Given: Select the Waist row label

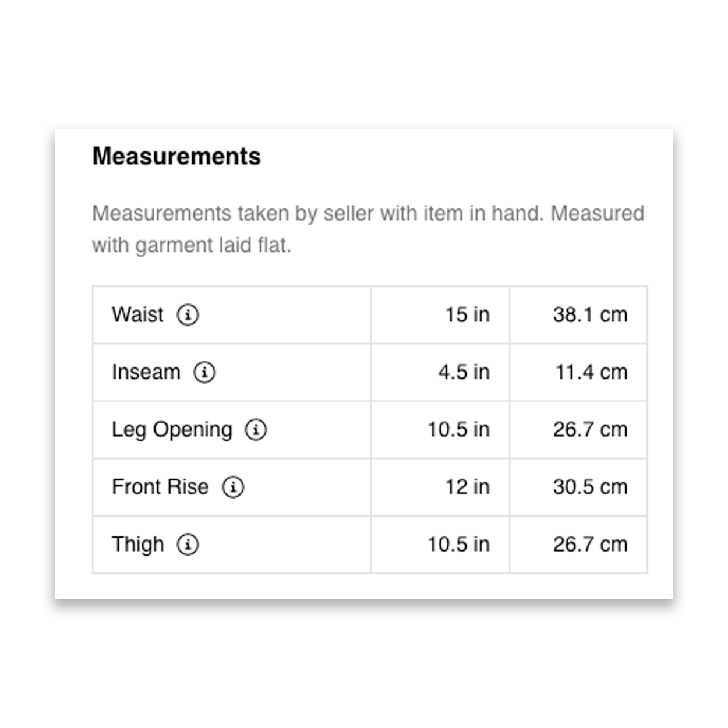Looking at the screenshot, I should 137,314.
